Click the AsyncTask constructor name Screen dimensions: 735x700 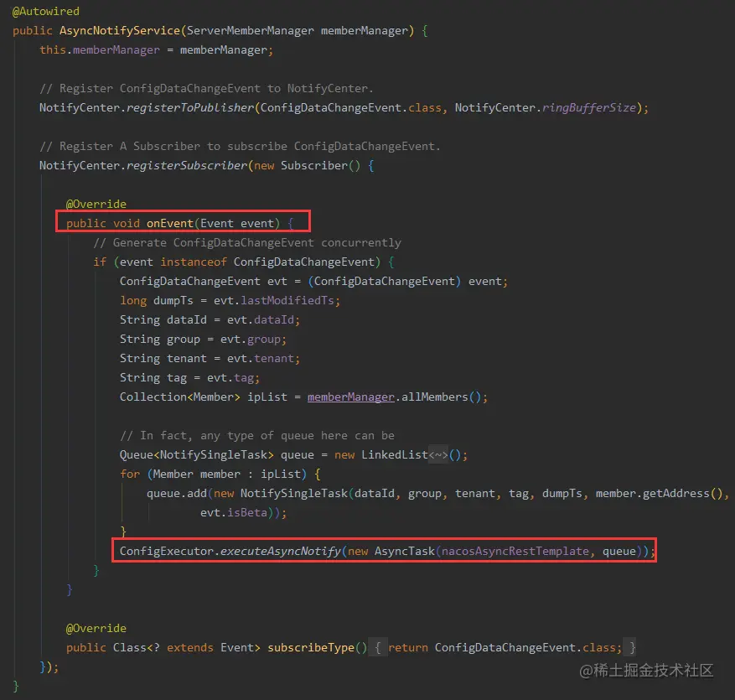pyautogui.click(x=405, y=552)
